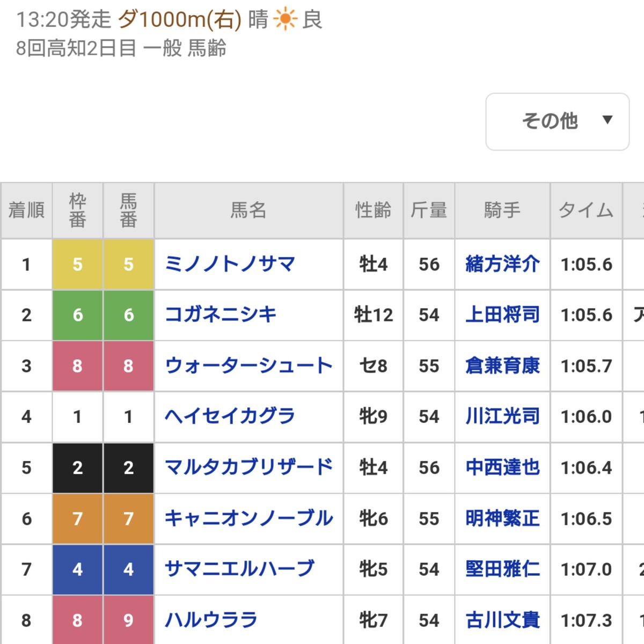Open the その他 dropdown menu

pos(557,122)
